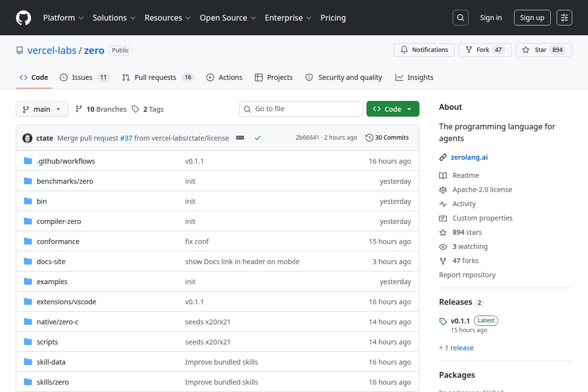This screenshot has height=392, width=588.
Task: Open the skills/zero folder
Action: pos(52,382)
